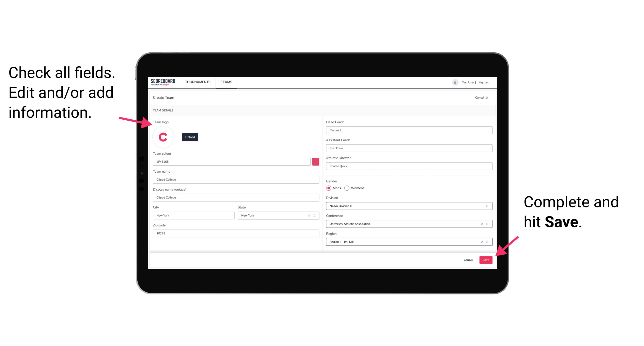Edit the Team colour hex field
Viewport: 644px width, 346px height.
[232, 161]
